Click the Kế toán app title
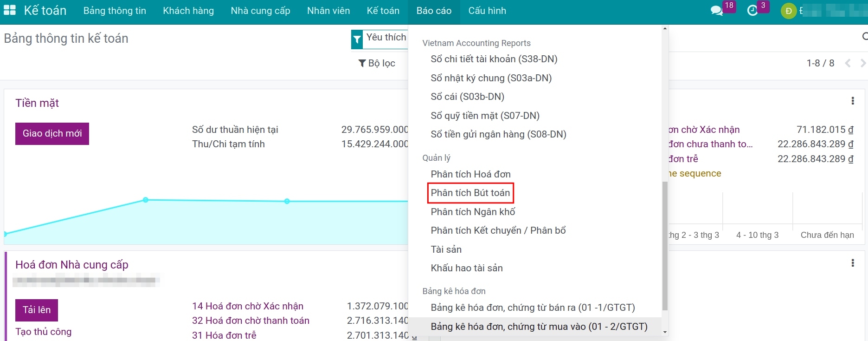This screenshot has width=868, height=341. coord(45,10)
